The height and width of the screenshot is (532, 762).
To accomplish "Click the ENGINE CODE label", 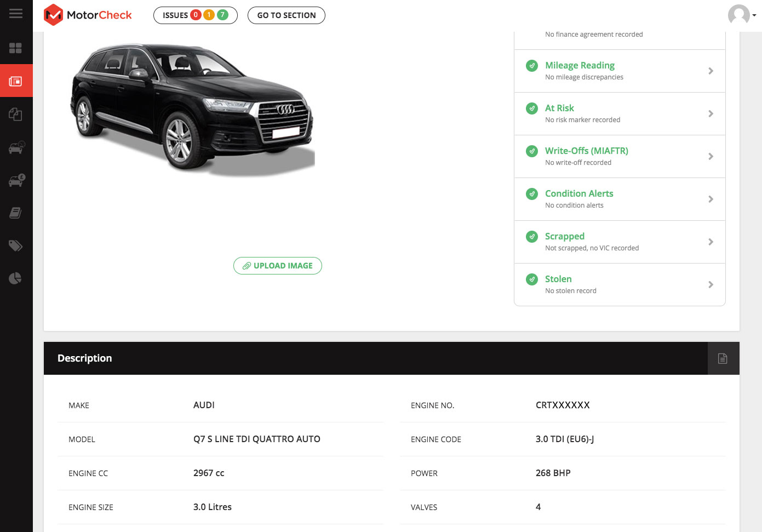I will coord(436,439).
